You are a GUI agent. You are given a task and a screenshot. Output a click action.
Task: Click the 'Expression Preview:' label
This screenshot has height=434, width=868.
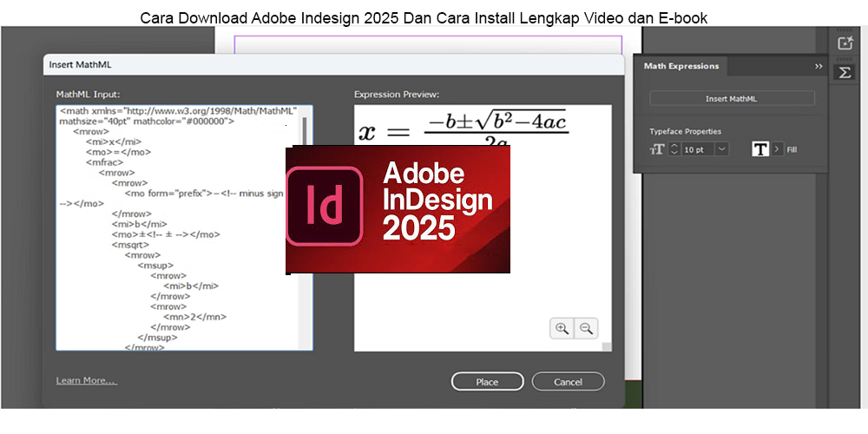(x=397, y=94)
